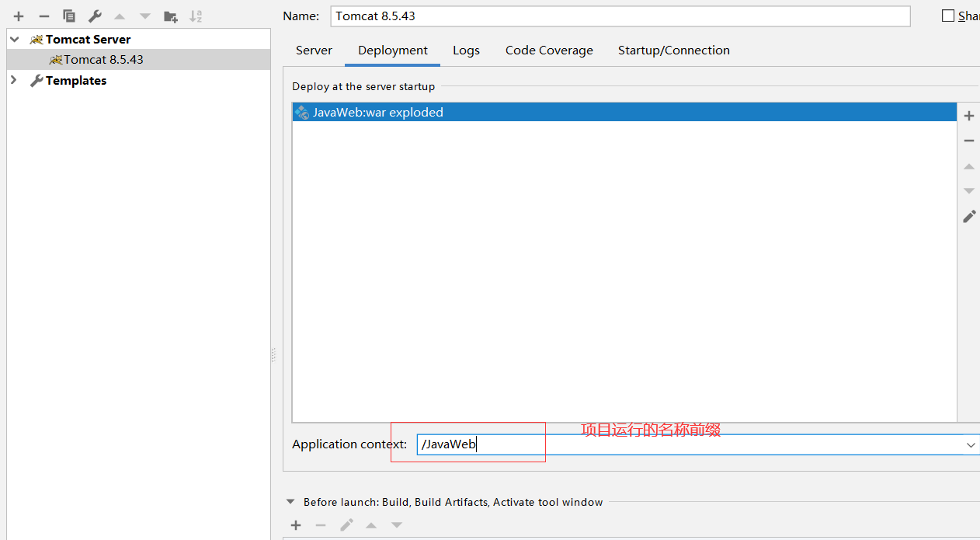Click the Templates wrench icon

36,81
